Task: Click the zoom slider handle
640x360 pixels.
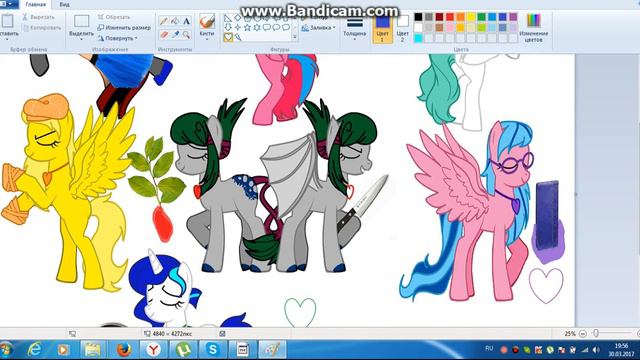Action: click(x=596, y=333)
